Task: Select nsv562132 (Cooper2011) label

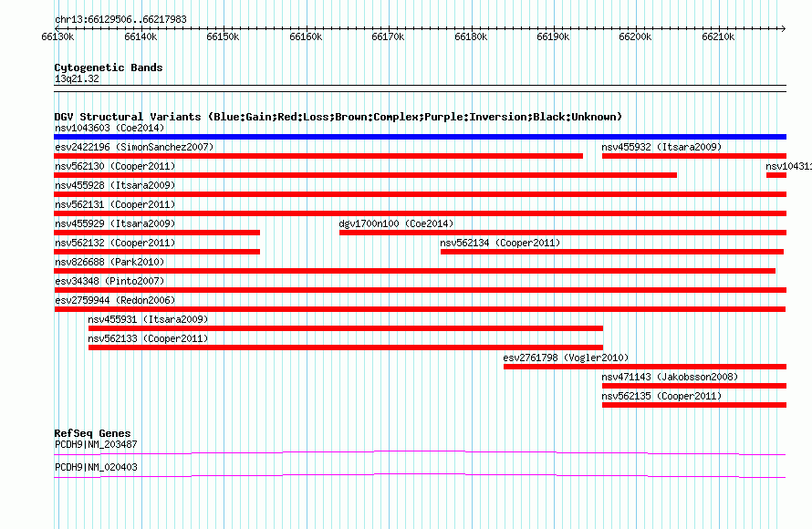Action: (x=115, y=243)
